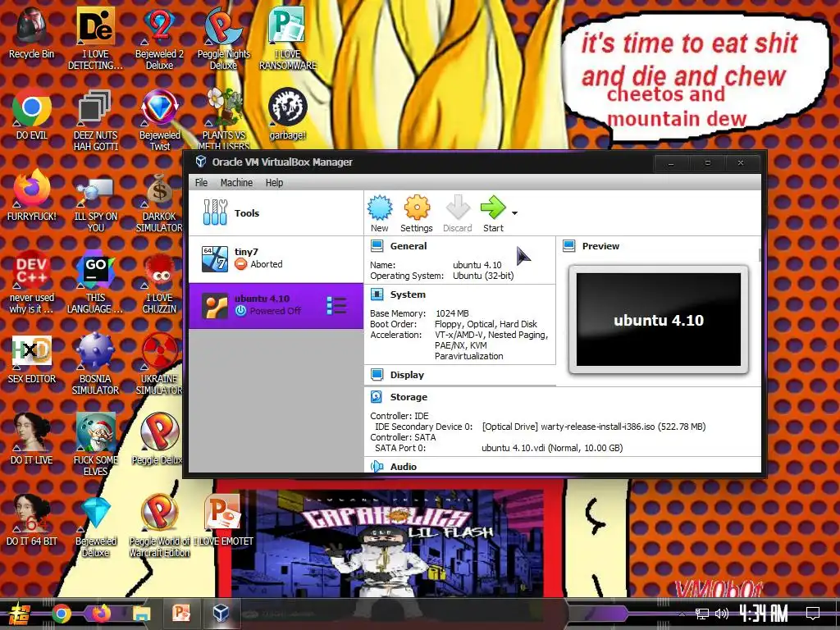Click the ubuntu 4.10 preview thumbnail
Screen dimensions: 840x630
coord(659,320)
